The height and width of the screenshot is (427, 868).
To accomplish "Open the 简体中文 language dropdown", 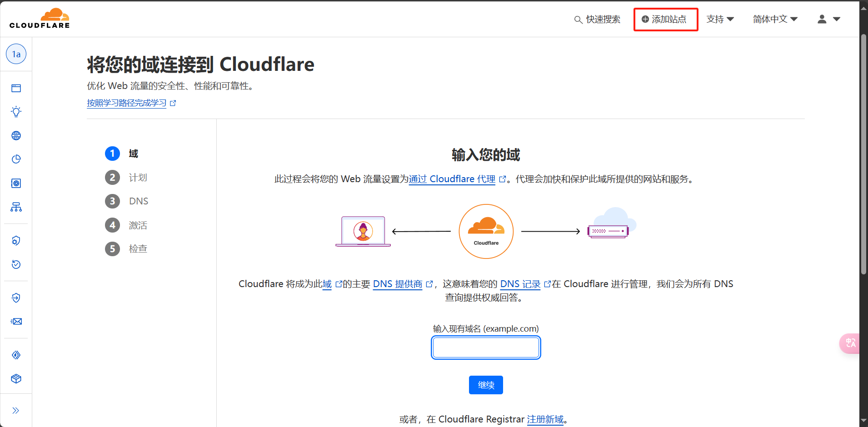I will pos(775,19).
